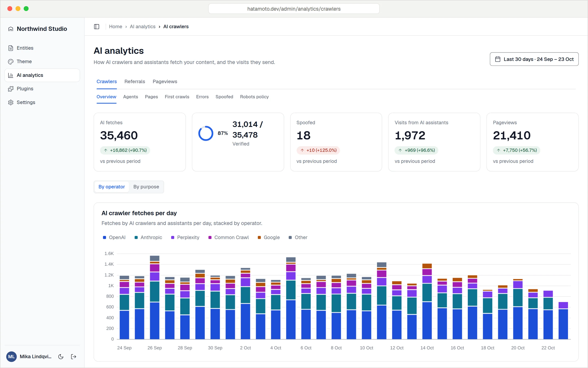Image resolution: width=588 pixels, height=368 pixels.
Task: Toggle the OpenAI legend item
Action: (114, 237)
